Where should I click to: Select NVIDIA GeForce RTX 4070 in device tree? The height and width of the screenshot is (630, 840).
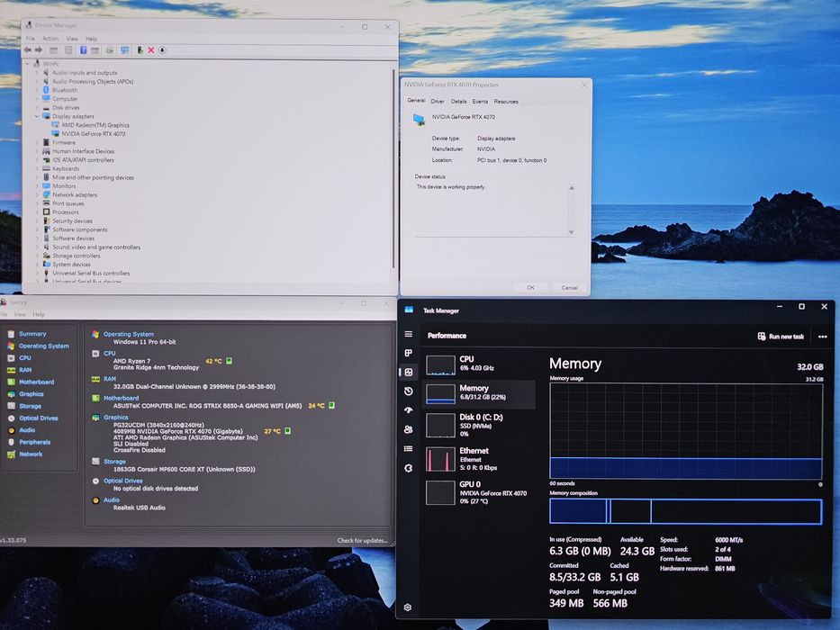pos(94,134)
